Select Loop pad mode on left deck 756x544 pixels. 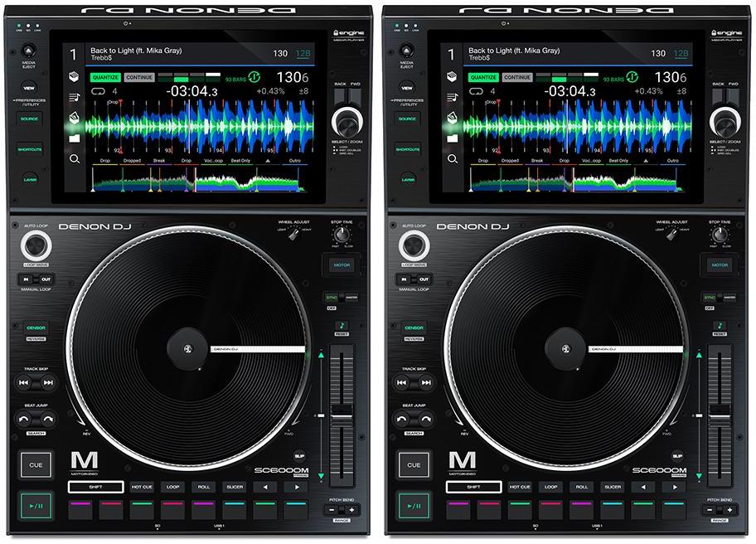[x=172, y=487]
